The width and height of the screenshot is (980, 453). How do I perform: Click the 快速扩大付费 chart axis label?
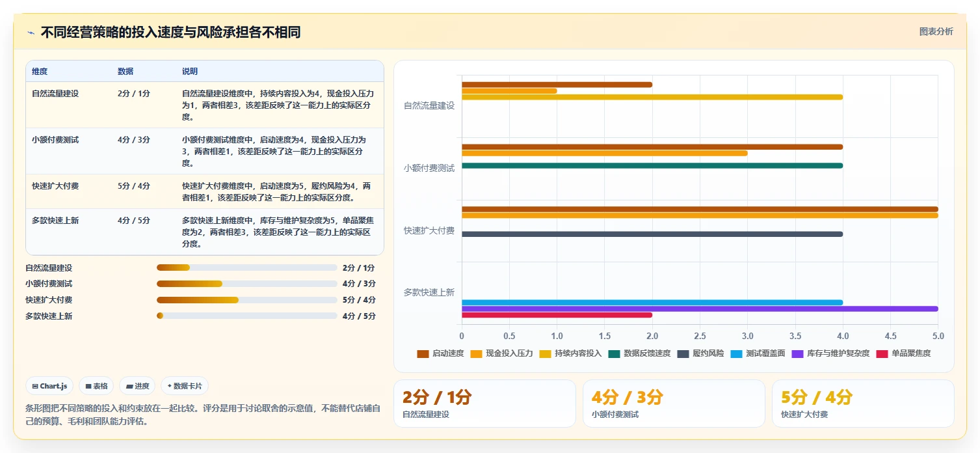coord(429,230)
